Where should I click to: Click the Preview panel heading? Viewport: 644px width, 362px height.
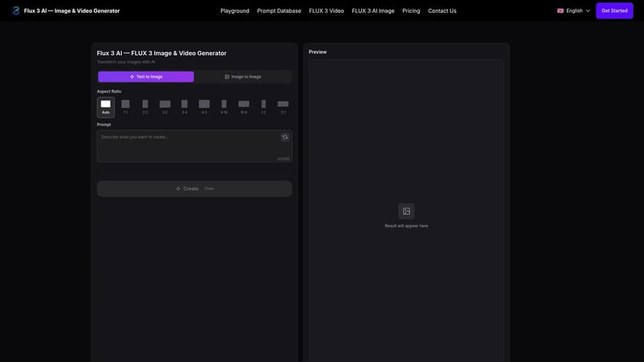pos(318,52)
